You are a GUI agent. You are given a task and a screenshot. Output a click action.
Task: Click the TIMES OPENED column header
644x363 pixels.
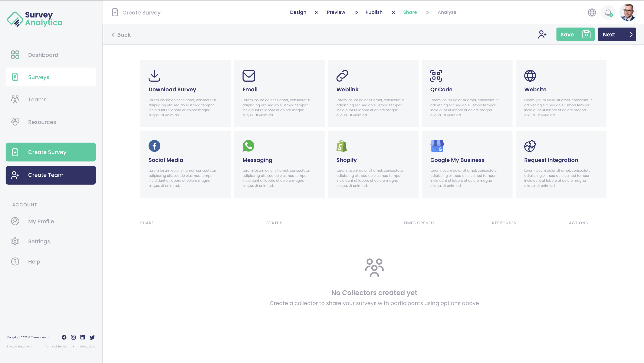coord(418,223)
